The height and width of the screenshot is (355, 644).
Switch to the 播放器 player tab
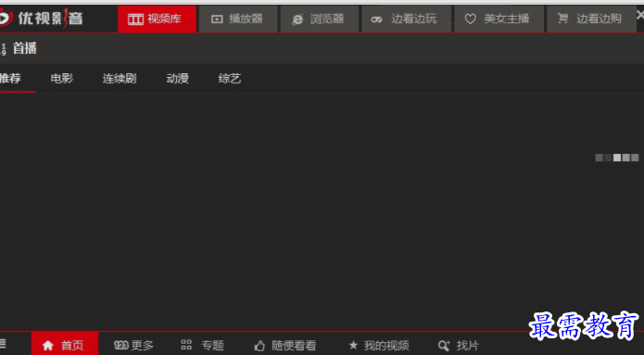pos(238,19)
